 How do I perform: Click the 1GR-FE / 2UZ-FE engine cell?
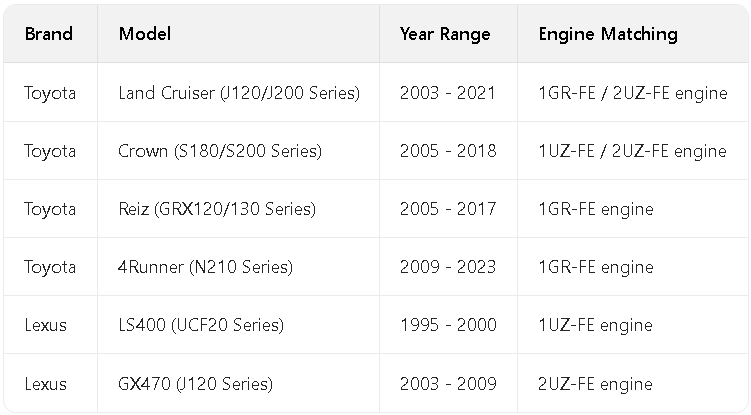coord(633,93)
